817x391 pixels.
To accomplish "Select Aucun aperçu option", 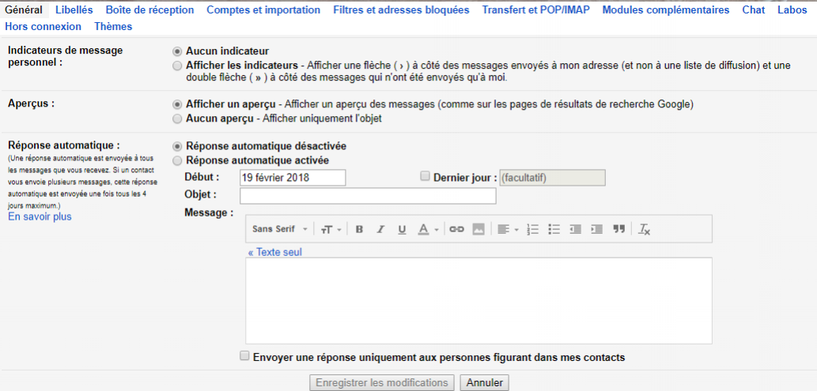I will 178,119.
